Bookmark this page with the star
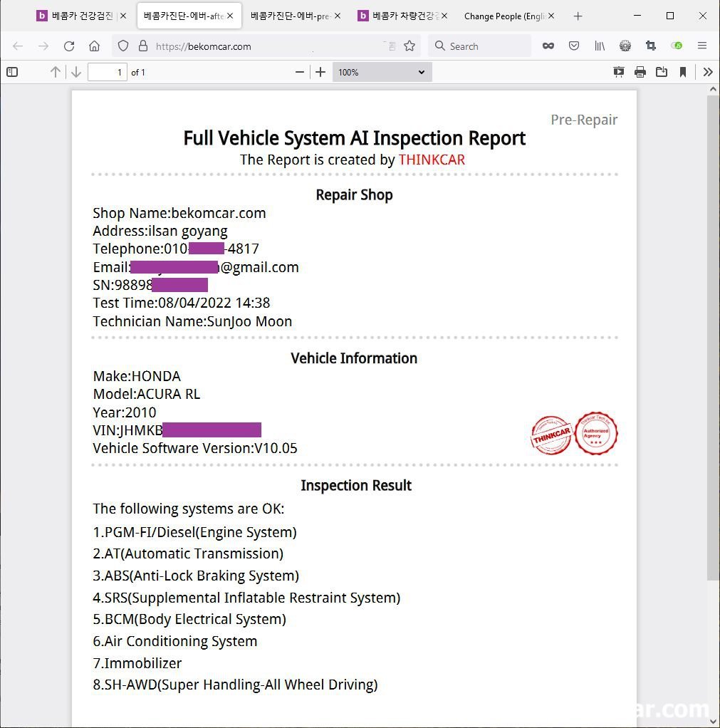The width and height of the screenshot is (720, 728). tap(409, 46)
